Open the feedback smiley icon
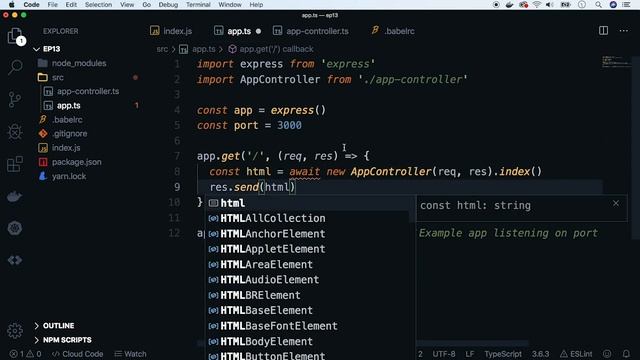The height and width of the screenshot is (360, 640). 607,354
